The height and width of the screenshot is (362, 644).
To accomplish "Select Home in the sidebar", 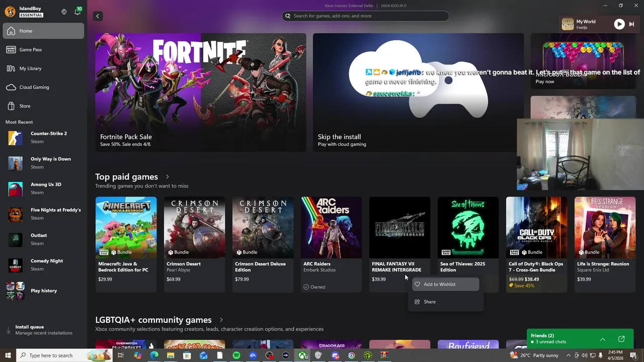I will click(x=43, y=31).
